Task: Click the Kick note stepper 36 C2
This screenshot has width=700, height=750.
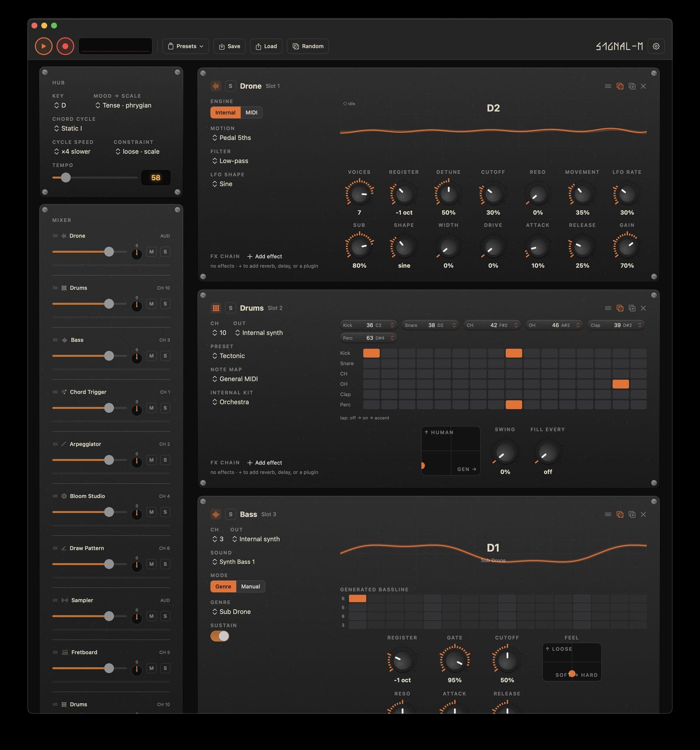Action: [x=368, y=325]
